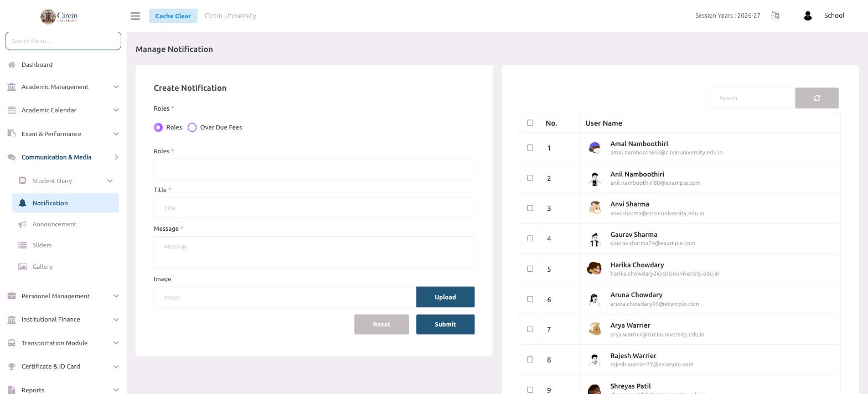
Task: Click the Personnel Management briefcase icon
Action: pos(12,296)
